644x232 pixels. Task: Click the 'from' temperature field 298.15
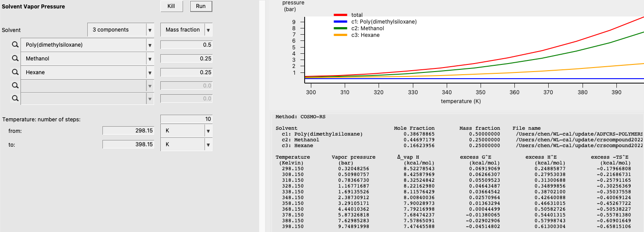coord(128,131)
